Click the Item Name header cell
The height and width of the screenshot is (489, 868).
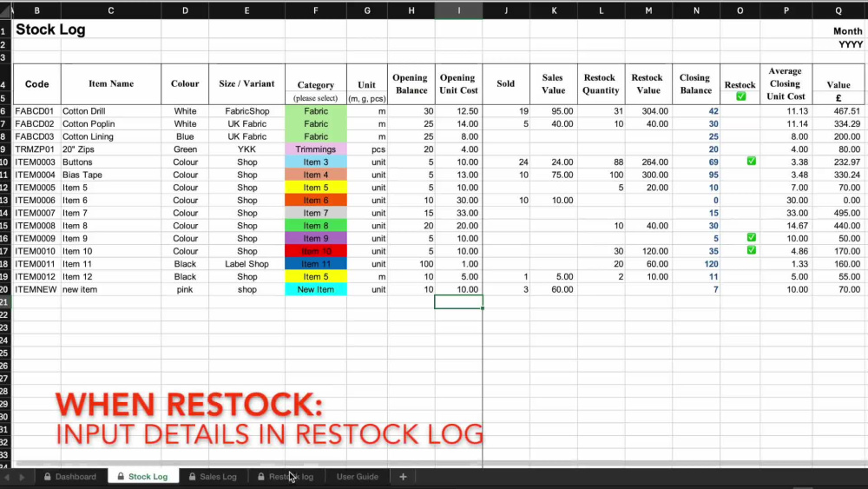click(x=111, y=84)
